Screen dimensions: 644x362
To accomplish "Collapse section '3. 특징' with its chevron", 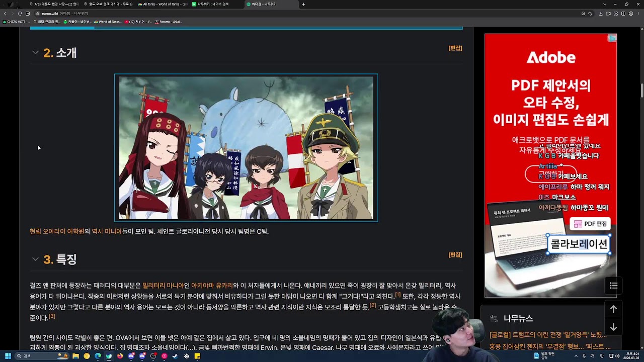I will (x=35, y=259).
